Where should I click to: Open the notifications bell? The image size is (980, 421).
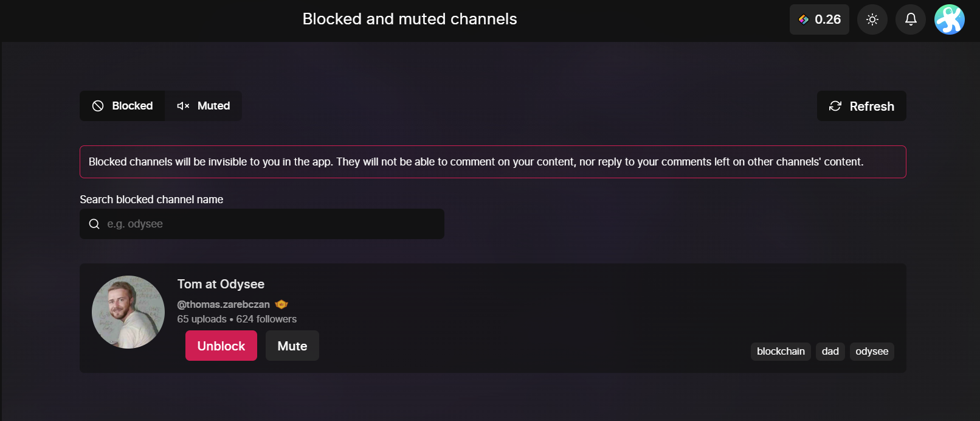pos(911,19)
